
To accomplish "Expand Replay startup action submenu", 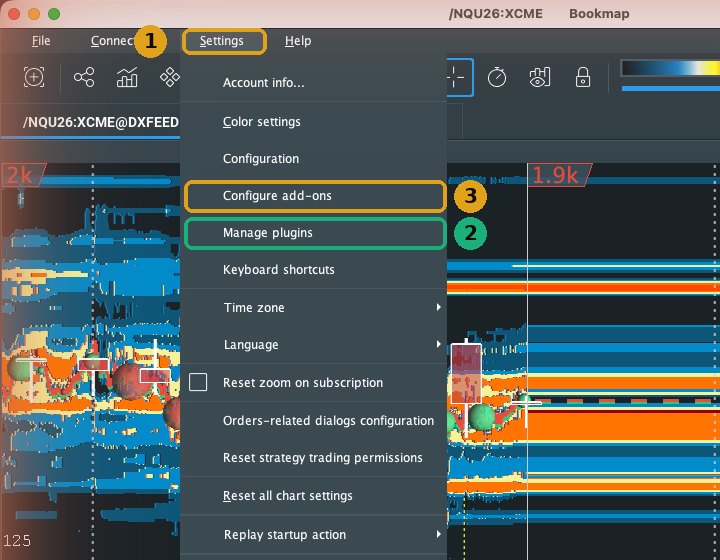I will pyautogui.click(x=314, y=535).
